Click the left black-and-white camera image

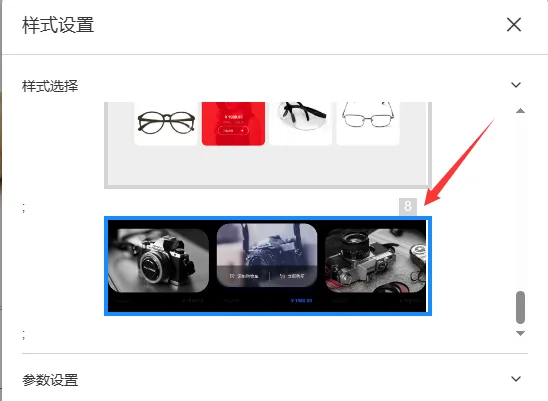click(158, 260)
